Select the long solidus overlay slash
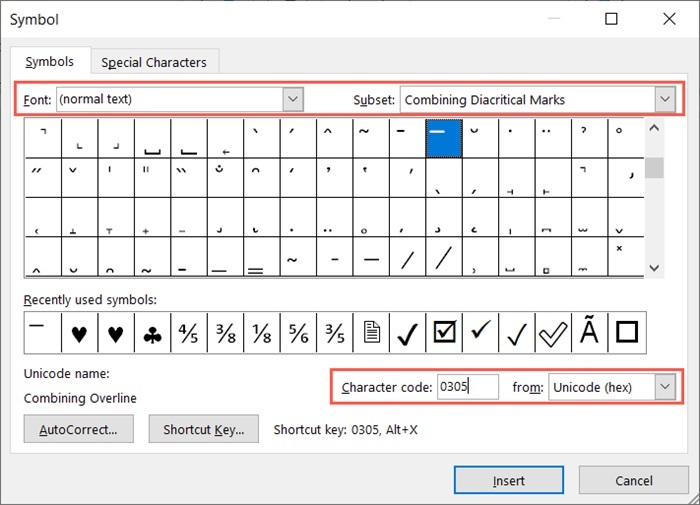Screen dimensions: 700x505 point(444,257)
